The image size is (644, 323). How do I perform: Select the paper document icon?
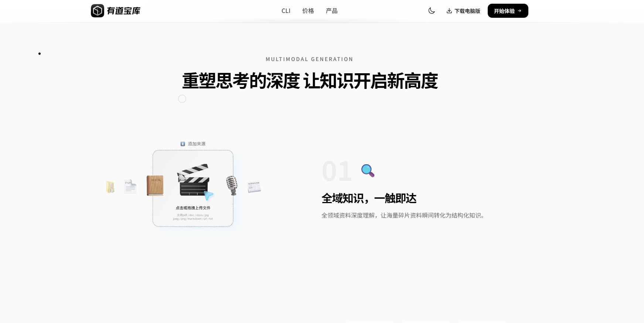pyautogui.click(x=130, y=186)
